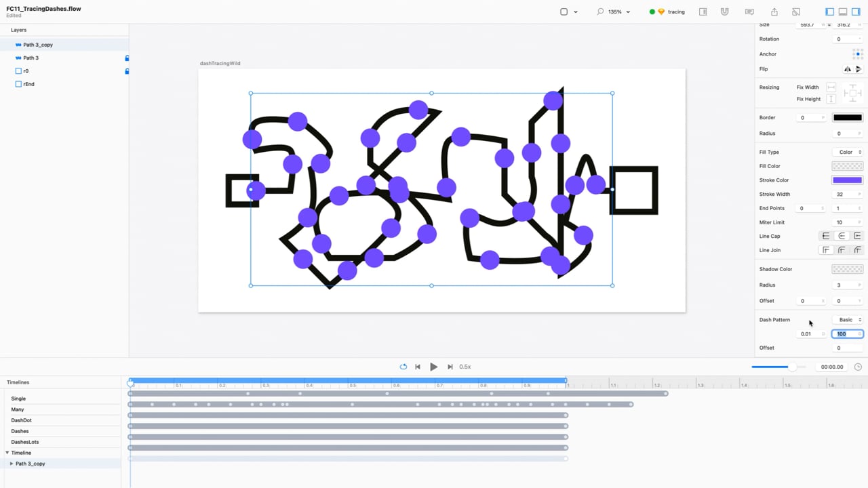Select the butt Line Cap option

[x=825, y=236]
